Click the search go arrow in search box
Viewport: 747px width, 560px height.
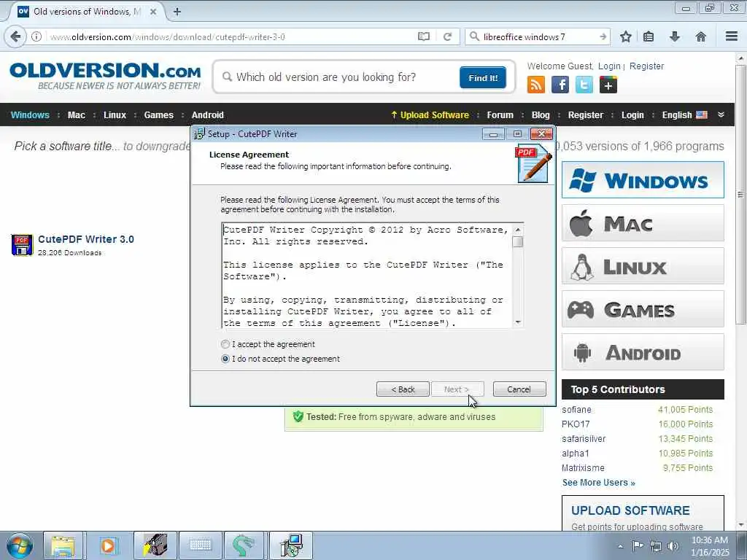coord(603,36)
